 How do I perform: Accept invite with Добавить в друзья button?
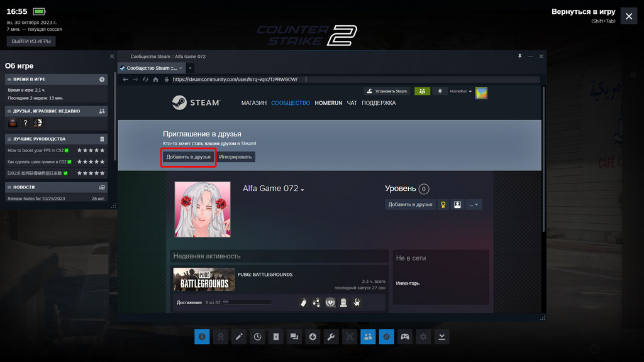pyautogui.click(x=188, y=157)
